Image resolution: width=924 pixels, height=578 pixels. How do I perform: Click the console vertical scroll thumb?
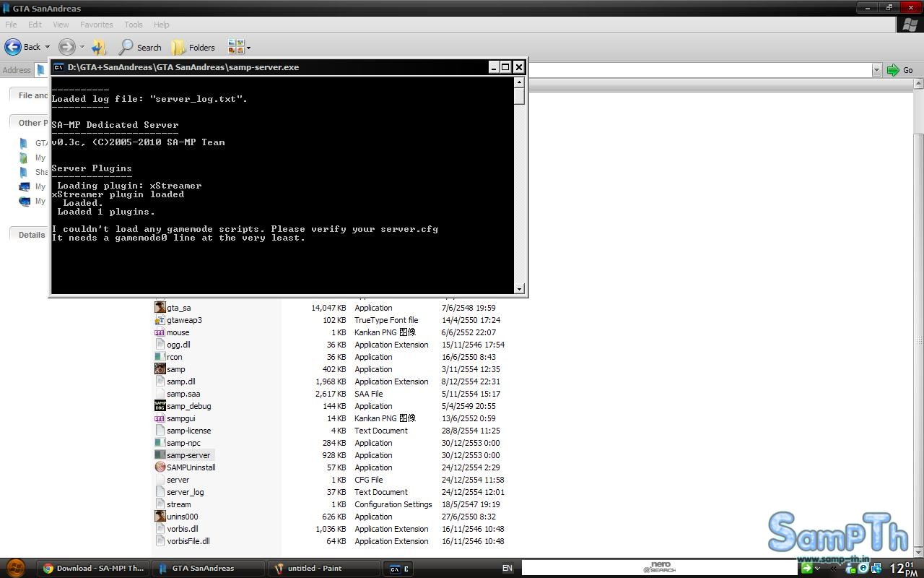[x=519, y=96]
